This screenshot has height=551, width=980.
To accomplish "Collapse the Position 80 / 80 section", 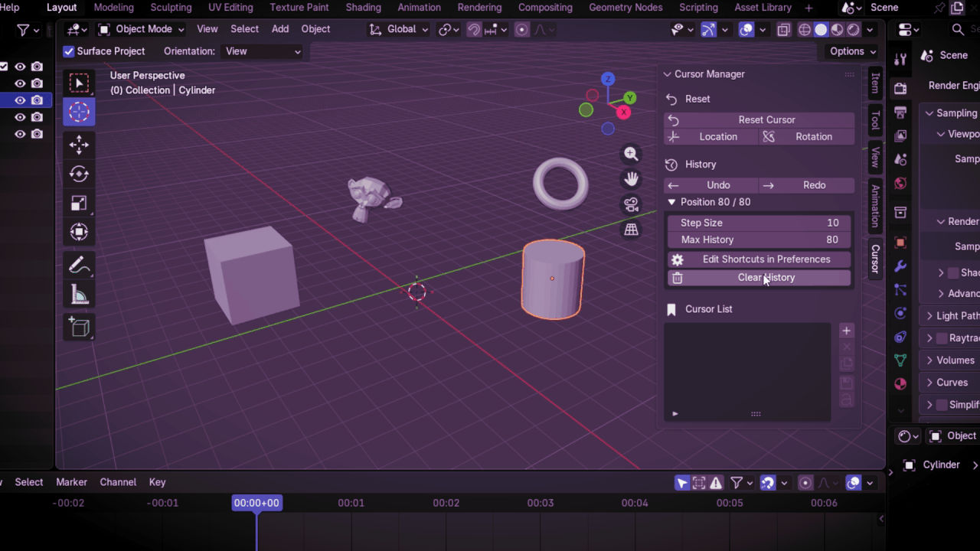I will click(x=671, y=202).
